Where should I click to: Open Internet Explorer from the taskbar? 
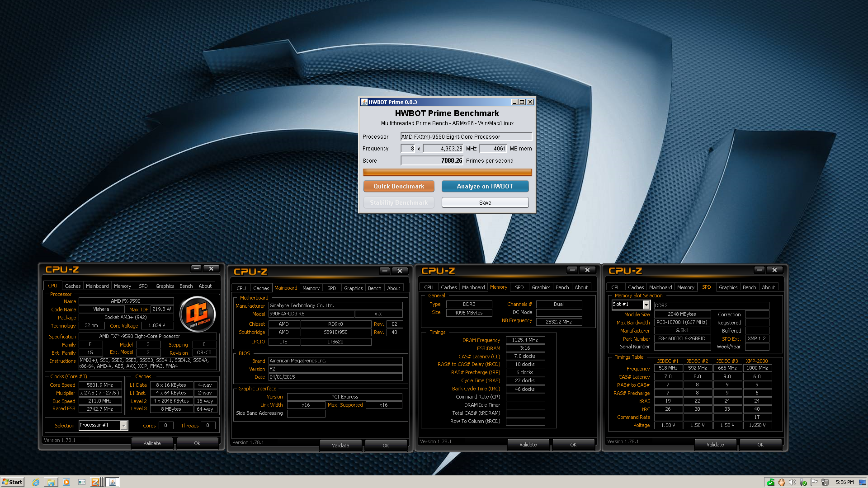tap(36, 482)
